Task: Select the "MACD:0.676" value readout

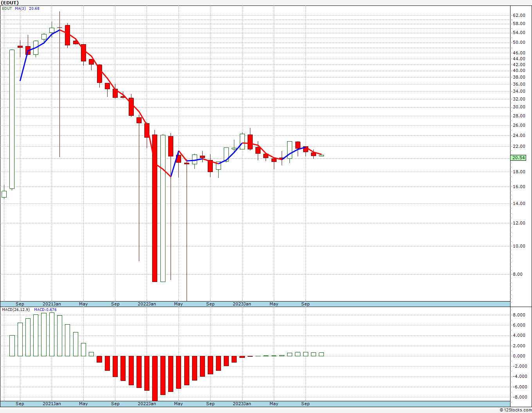Action: click(x=45, y=310)
